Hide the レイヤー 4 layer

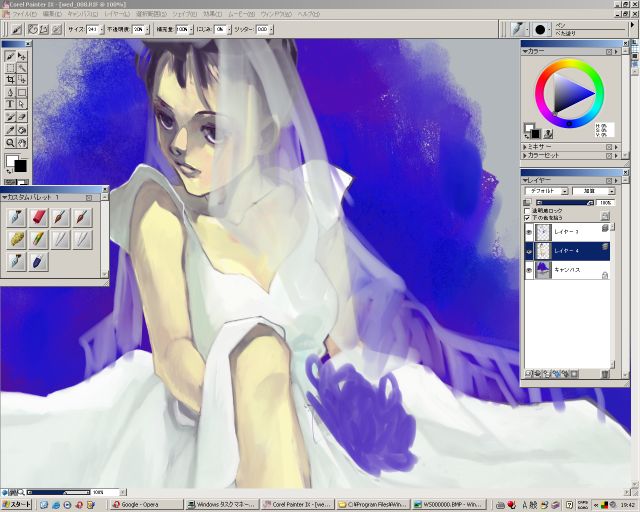pos(529,251)
